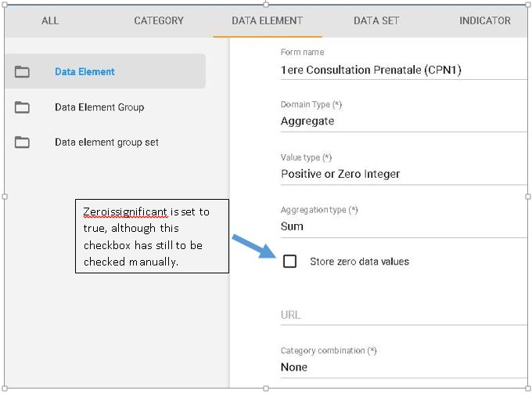The width and height of the screenshot is (532, 394).
Task: Open the Value type dropdown
Action: click(403, 174)
